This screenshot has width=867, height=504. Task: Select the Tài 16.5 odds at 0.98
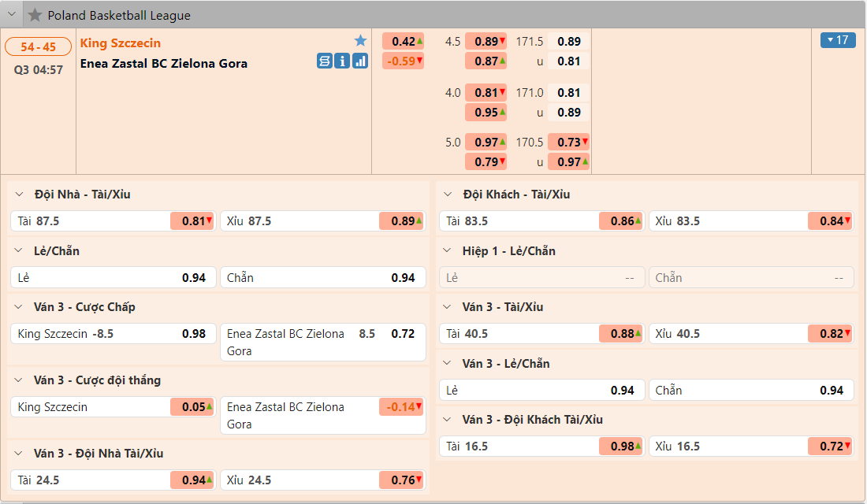(x=621, y=447)
